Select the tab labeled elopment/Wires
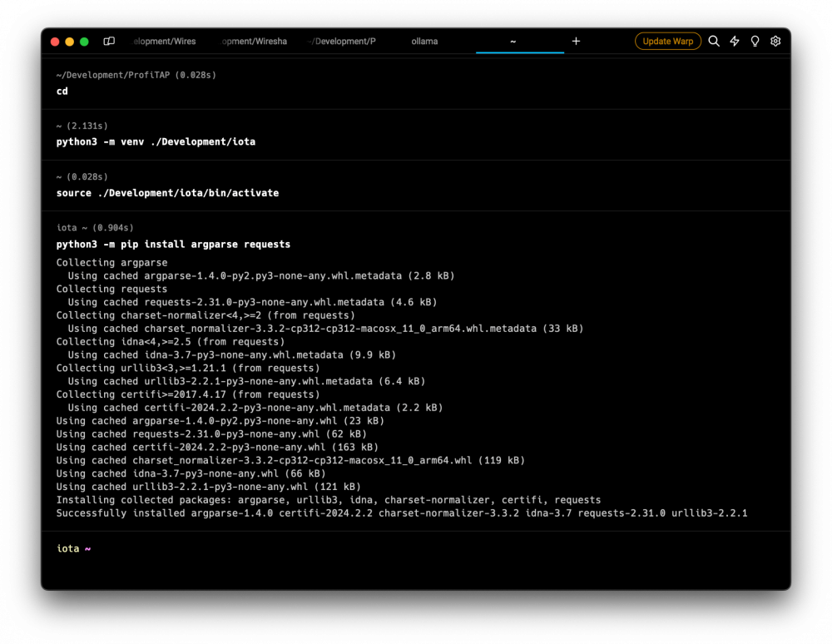 pos(165,42)
